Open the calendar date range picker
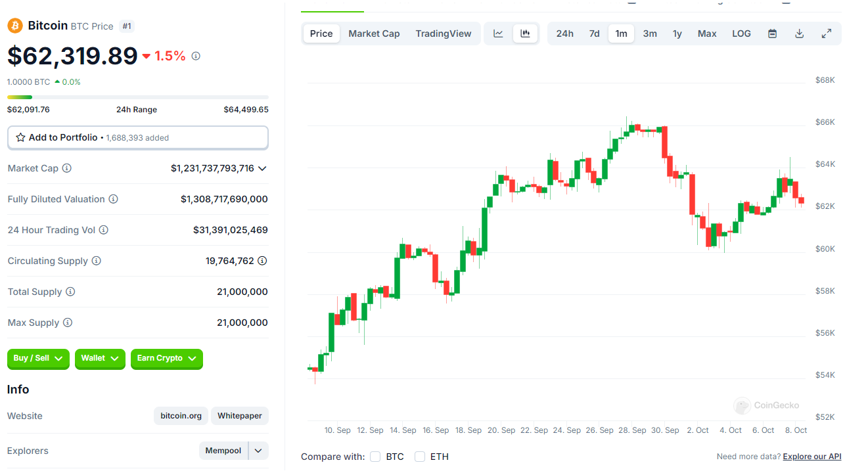 click(x=773, y=34)
